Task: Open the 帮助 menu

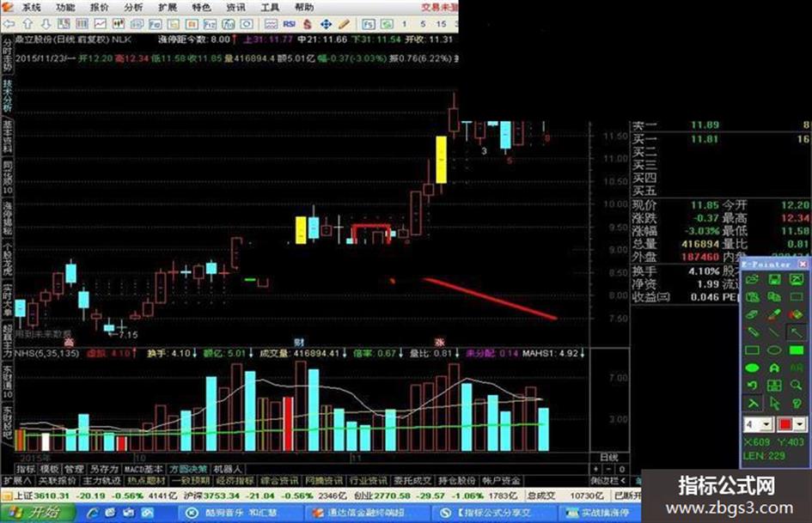Action: click(x=304, y=7)
